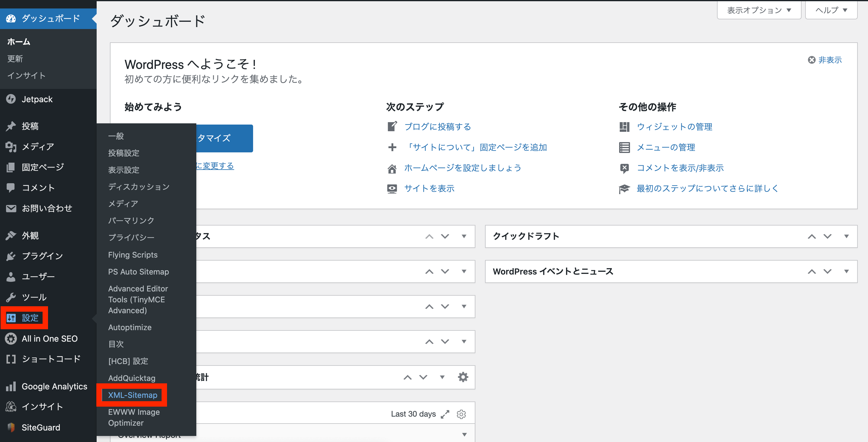Open the outline gear next to Last 30 days

tap(461, 414)
